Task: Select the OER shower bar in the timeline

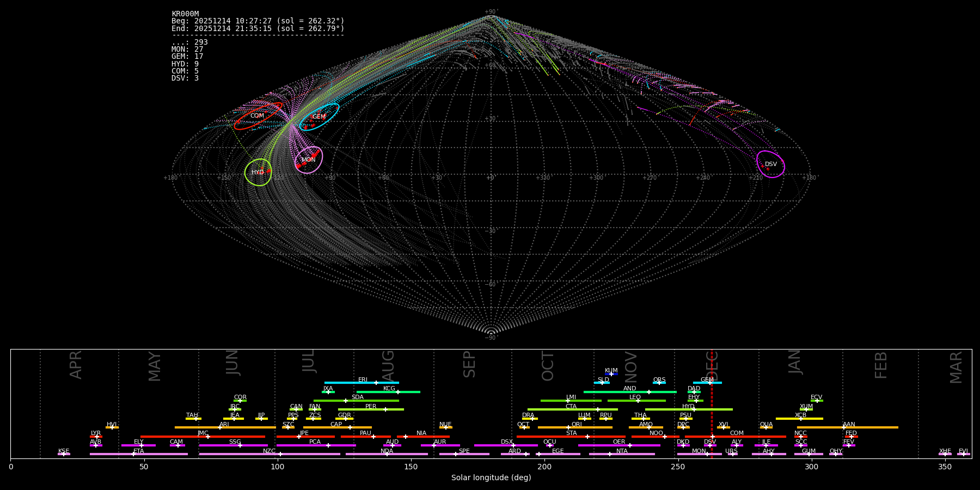Action: tap(619, 445)
